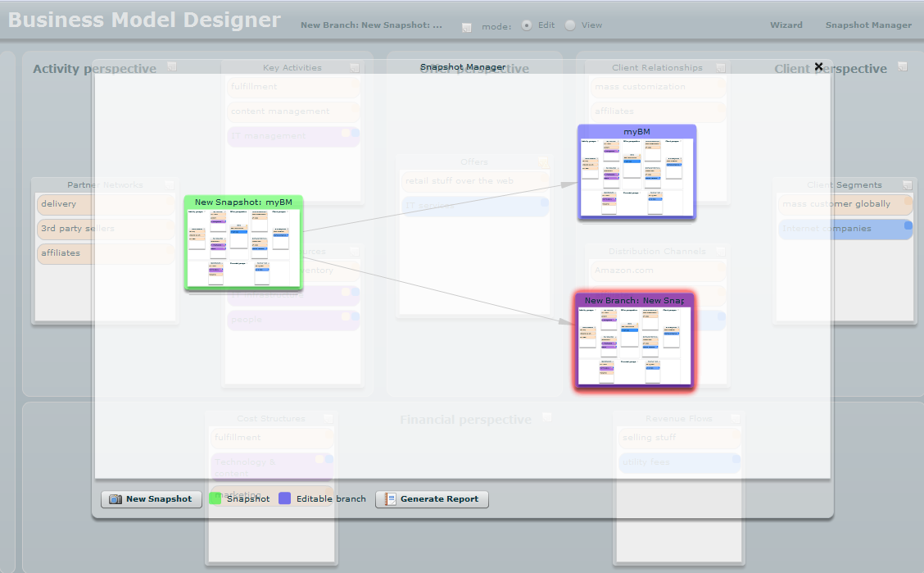Select the highlighted 'New Branch' snapshot thumbnail

[x=635, y=341]
